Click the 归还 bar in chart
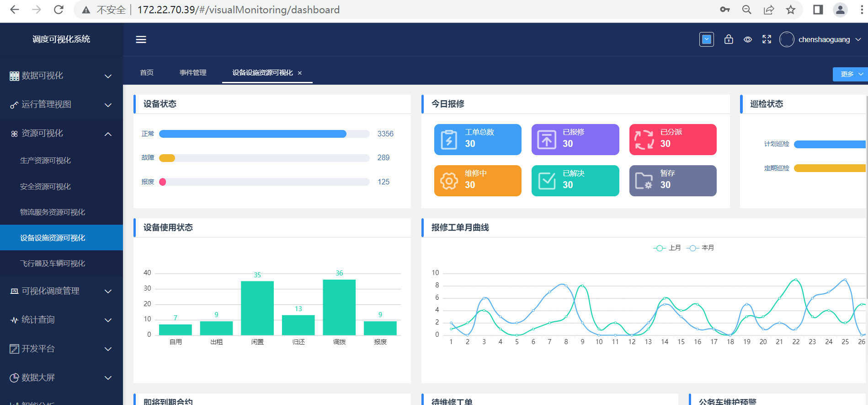The width and height of the screenshot is (868, 405). [x=298, y=325]
